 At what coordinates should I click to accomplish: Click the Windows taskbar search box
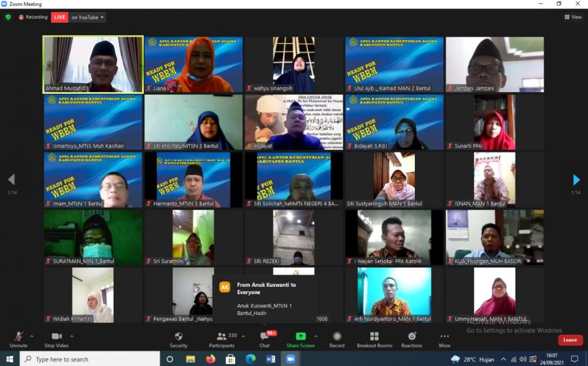pos(90,359)
